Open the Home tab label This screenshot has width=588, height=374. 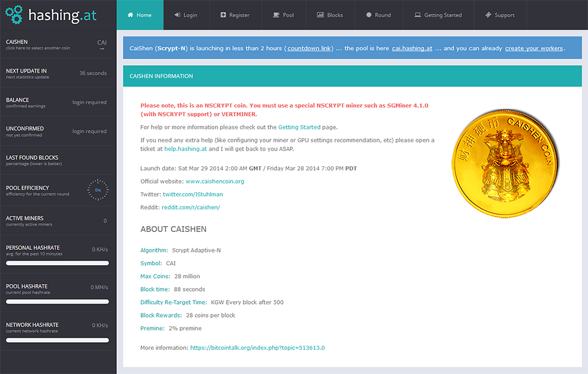[144, 15]
